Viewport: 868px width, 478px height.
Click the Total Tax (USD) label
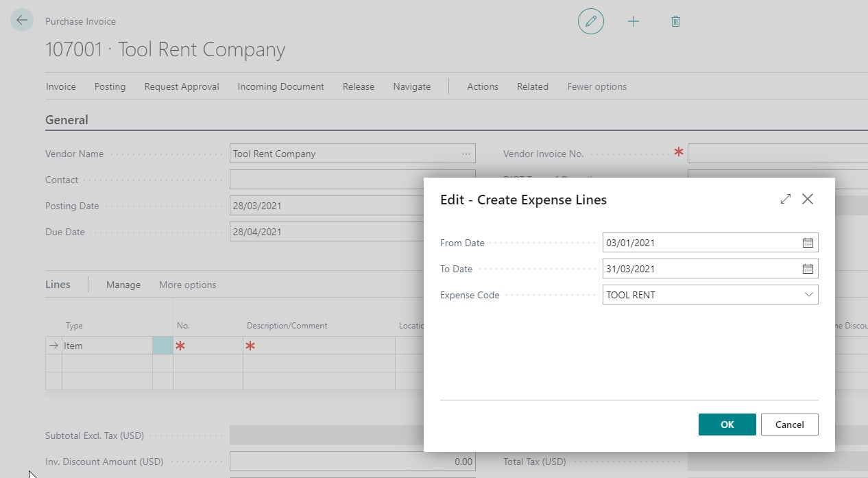[x=535, y=462]
